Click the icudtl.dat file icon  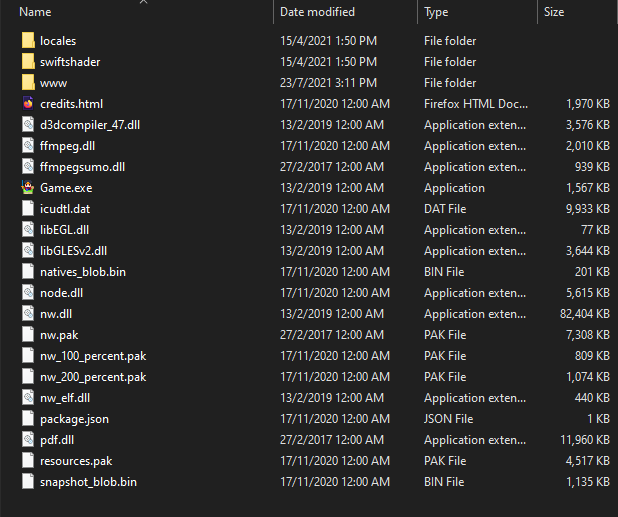(x=28, y=208)
